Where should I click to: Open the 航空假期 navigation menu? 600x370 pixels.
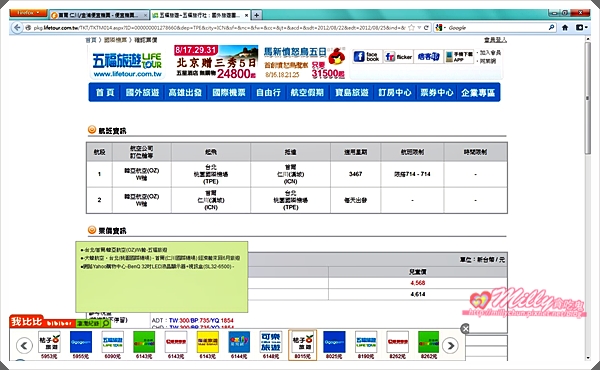point(307,93)
